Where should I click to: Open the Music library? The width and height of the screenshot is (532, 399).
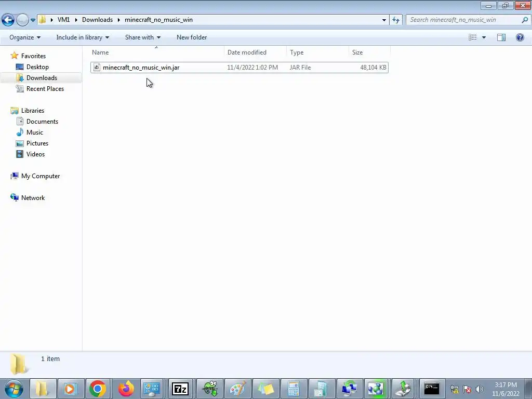(35, 132)
